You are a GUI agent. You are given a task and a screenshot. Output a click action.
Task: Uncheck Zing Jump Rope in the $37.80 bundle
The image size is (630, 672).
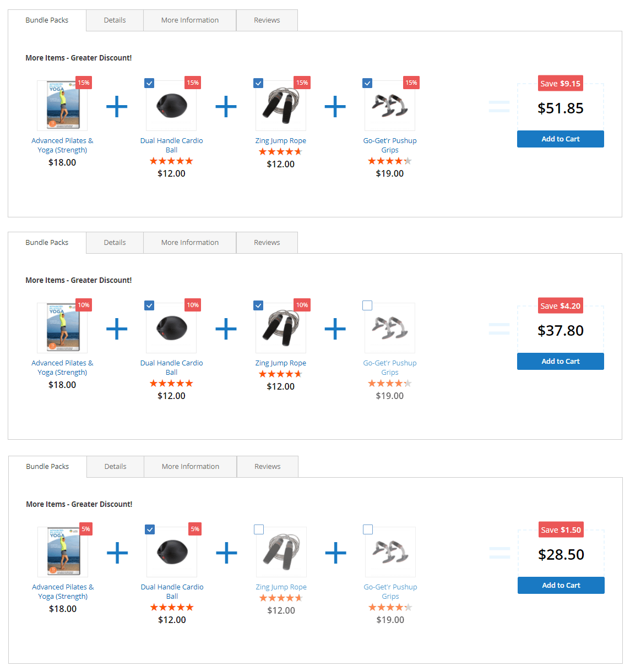tap(258, 305)
